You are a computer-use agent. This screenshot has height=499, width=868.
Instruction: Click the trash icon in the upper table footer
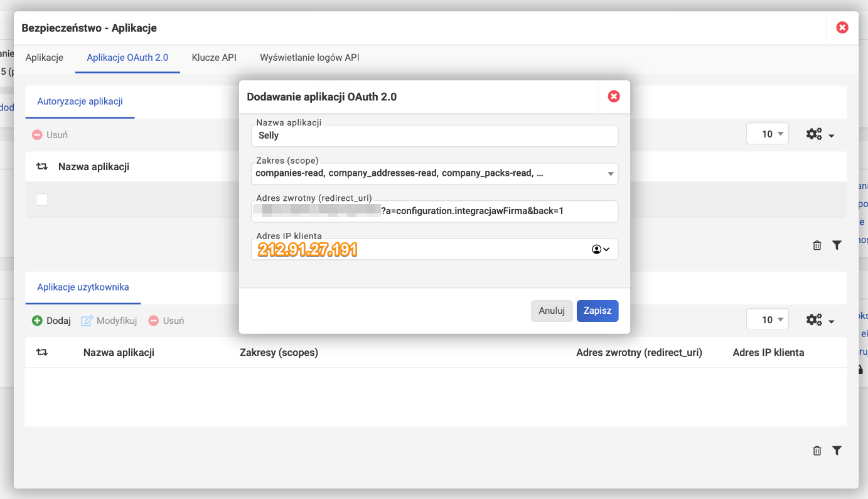coord(817,245)
